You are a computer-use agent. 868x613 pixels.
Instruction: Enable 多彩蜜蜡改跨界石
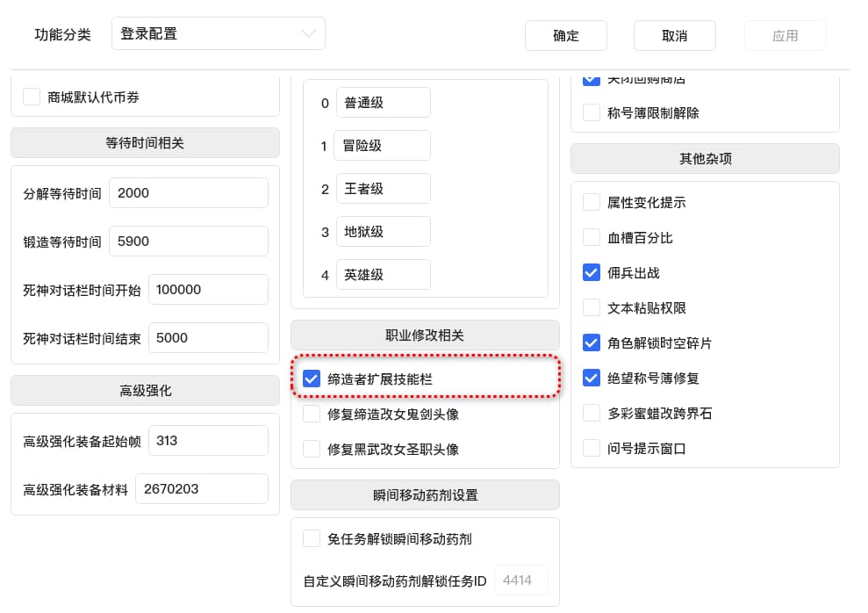coord(592,413)
